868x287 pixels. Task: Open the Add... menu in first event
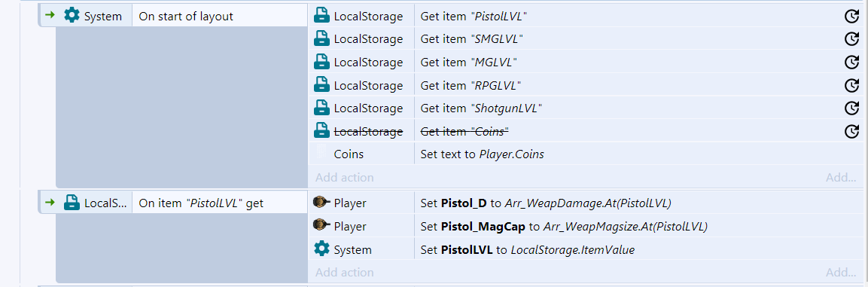pyautogui.click(x=841, y=177)
